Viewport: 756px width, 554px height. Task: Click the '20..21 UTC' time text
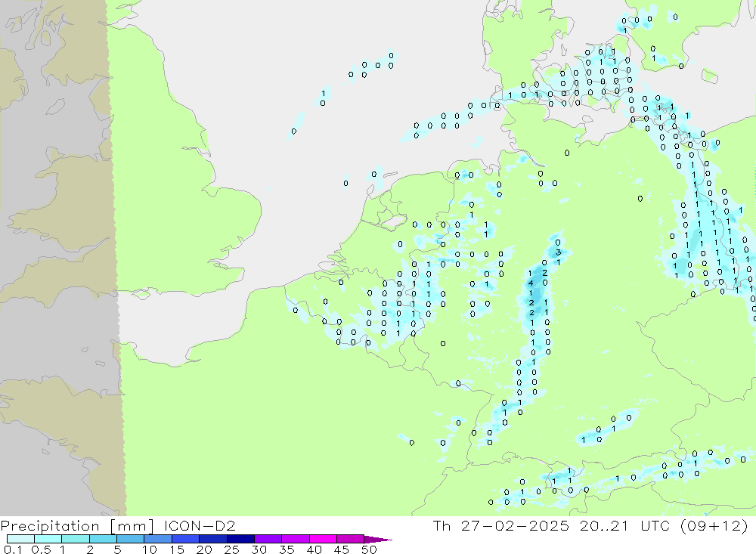[625, 525]
